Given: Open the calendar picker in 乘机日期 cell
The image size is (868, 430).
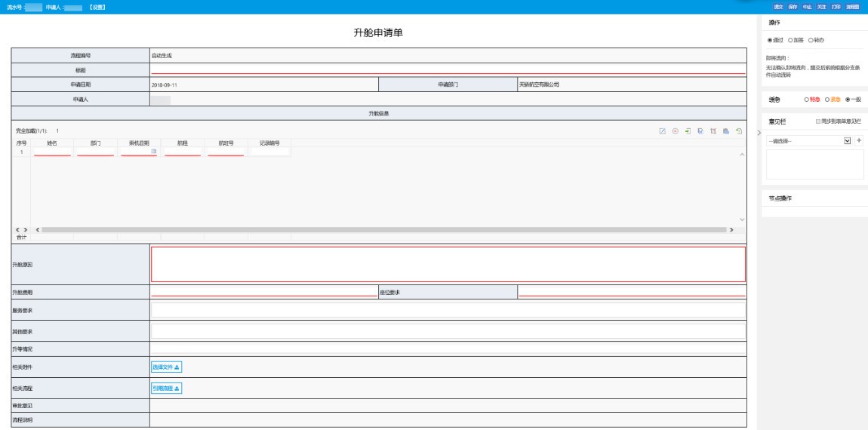Looking at the screenshot, I should coord(154,151).
